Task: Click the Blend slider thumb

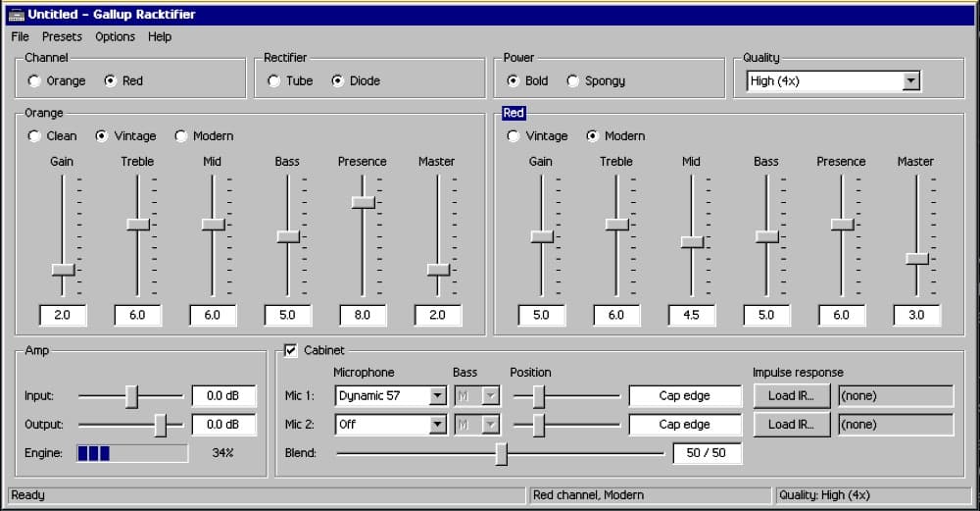Action: pyautogui.click(x=501, y=454)
